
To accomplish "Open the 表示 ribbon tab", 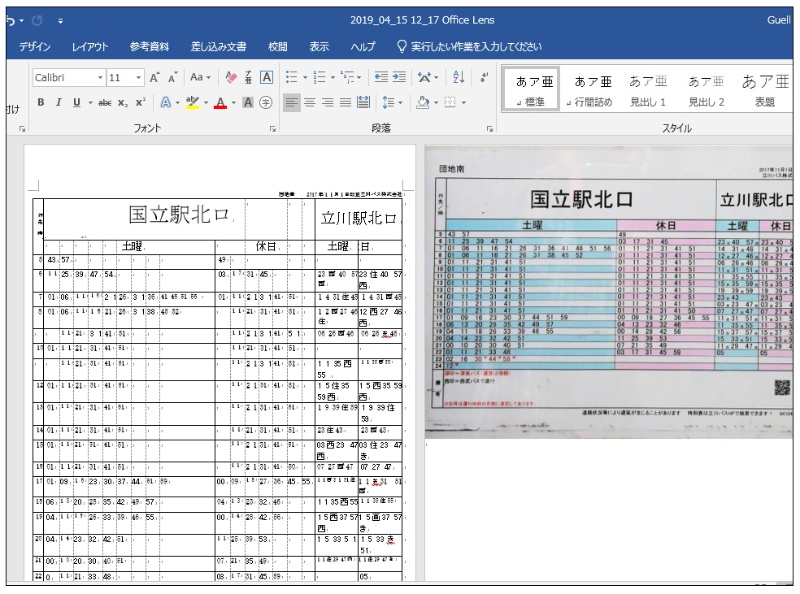I will (319, 45).
